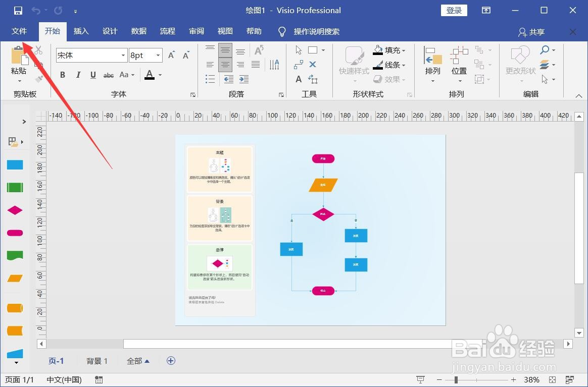The width and height of the screenshot is (588, 387).
Task: Switch to the 数据 ribbon tab
Action: click(139, 31)
